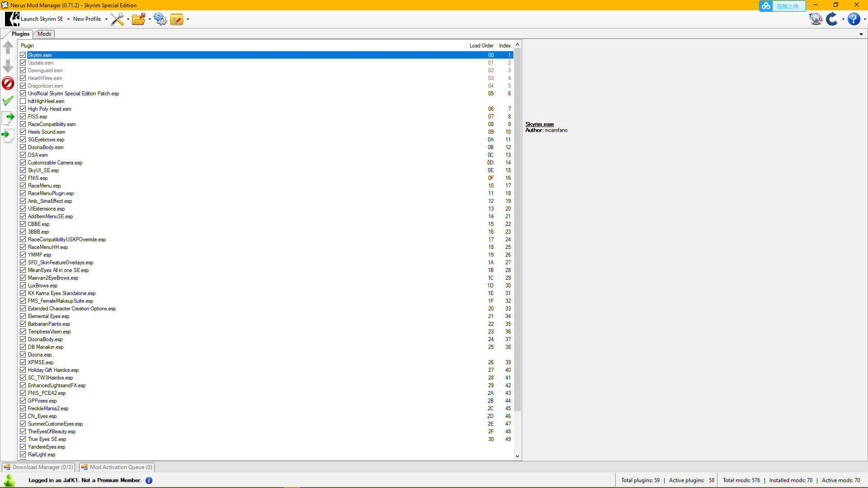Click the export load order icon
Screen dimensions: 868x488
[8, 117]
